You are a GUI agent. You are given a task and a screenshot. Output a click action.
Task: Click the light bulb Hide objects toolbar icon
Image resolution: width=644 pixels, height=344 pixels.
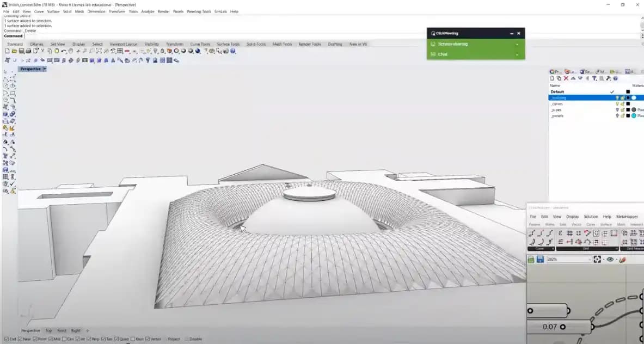156,51
